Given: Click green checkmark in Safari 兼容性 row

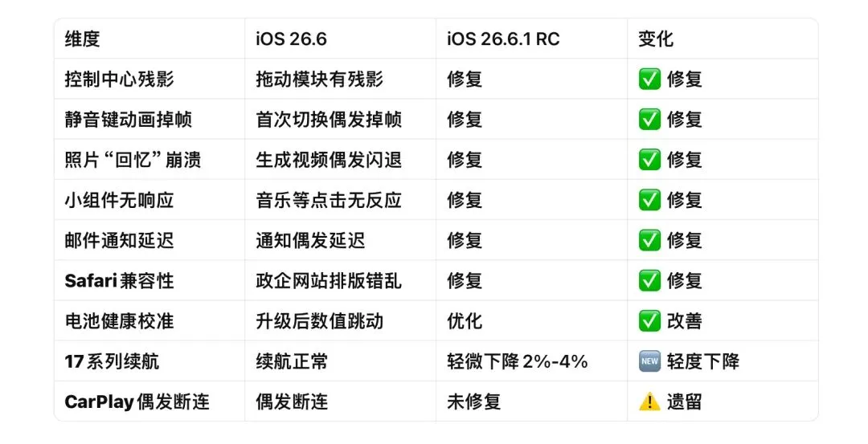Looking at the screenshot, I should tap(649, 281).
